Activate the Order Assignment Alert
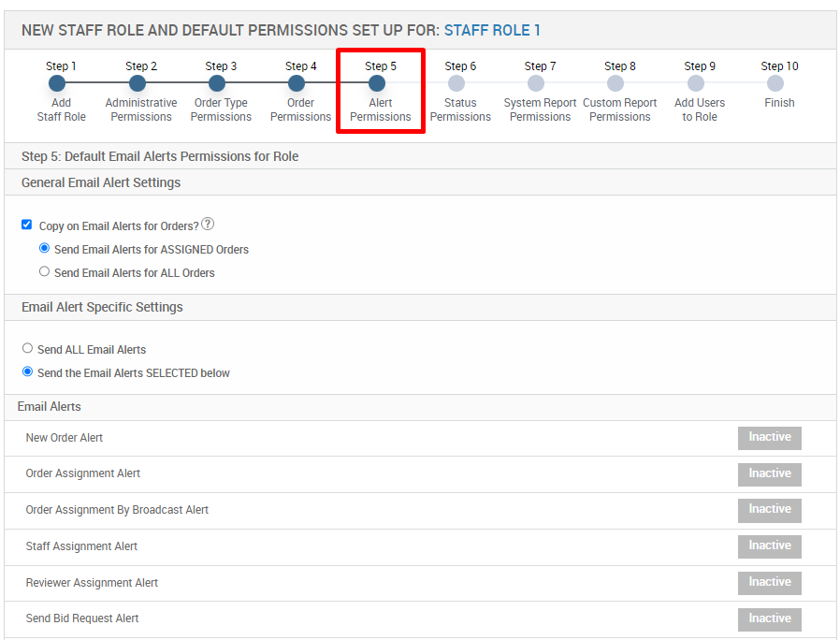Viewport: 840px width, 640px height. pyautogui.click(x=769, y=474)
